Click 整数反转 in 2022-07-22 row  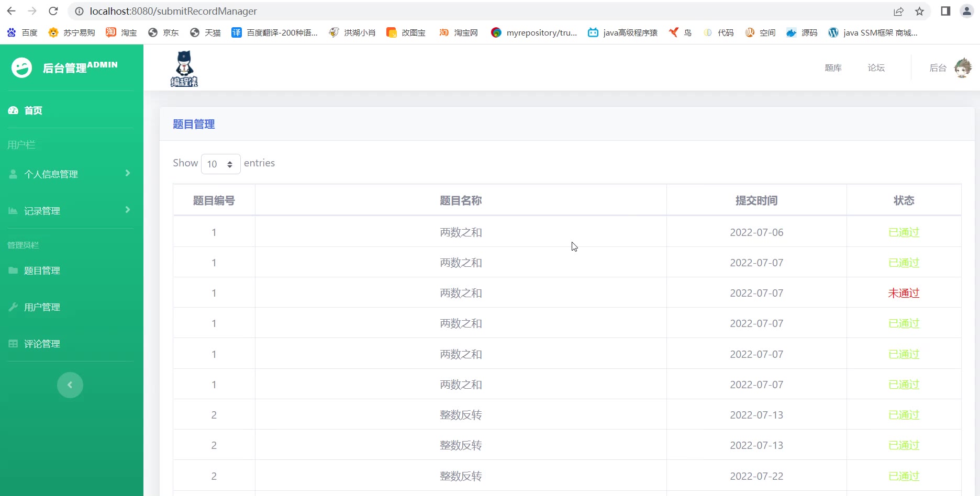click(x=461, y=476)
